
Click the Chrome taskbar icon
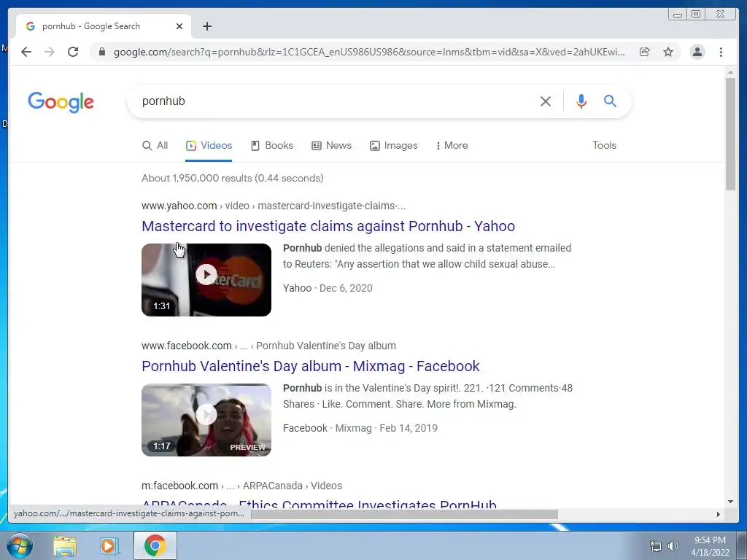(155, 546)
